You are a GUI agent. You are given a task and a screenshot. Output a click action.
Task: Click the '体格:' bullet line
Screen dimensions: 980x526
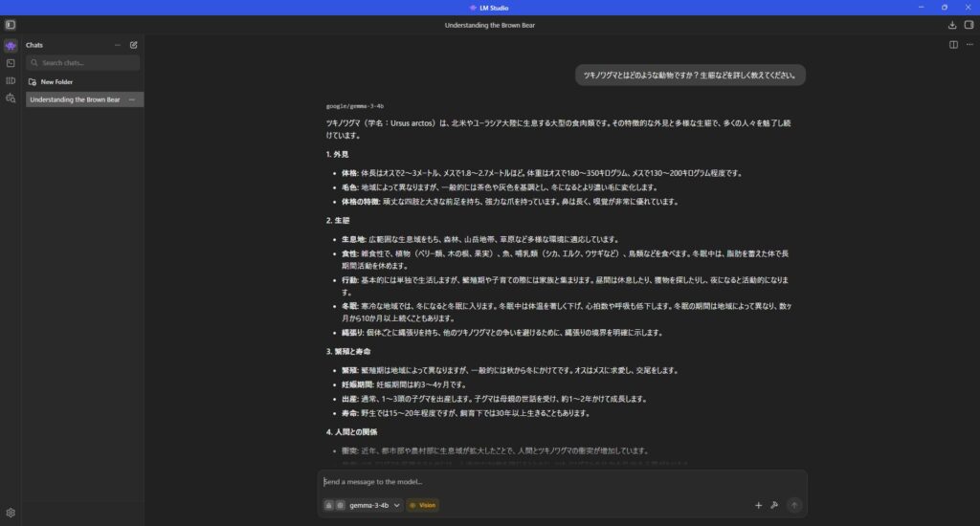pyautogui.click(x=542, y=174)
